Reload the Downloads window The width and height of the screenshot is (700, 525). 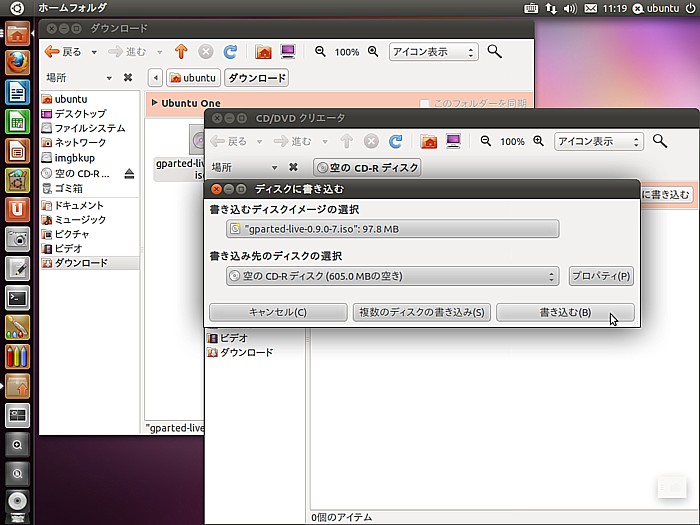[x=230, y=52]
